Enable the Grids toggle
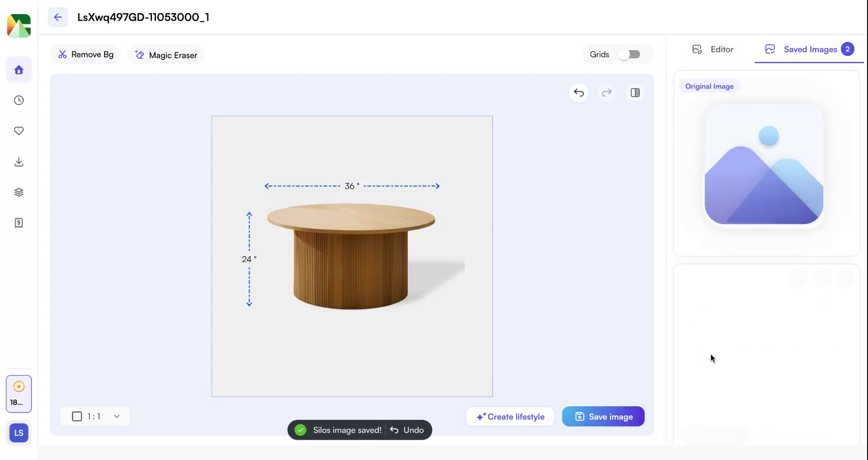 point(630,54)
